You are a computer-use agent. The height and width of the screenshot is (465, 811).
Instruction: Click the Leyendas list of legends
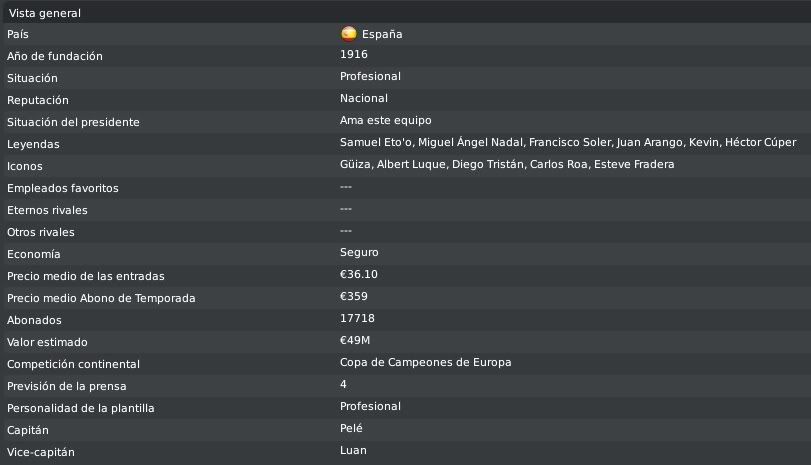point(568,142)
